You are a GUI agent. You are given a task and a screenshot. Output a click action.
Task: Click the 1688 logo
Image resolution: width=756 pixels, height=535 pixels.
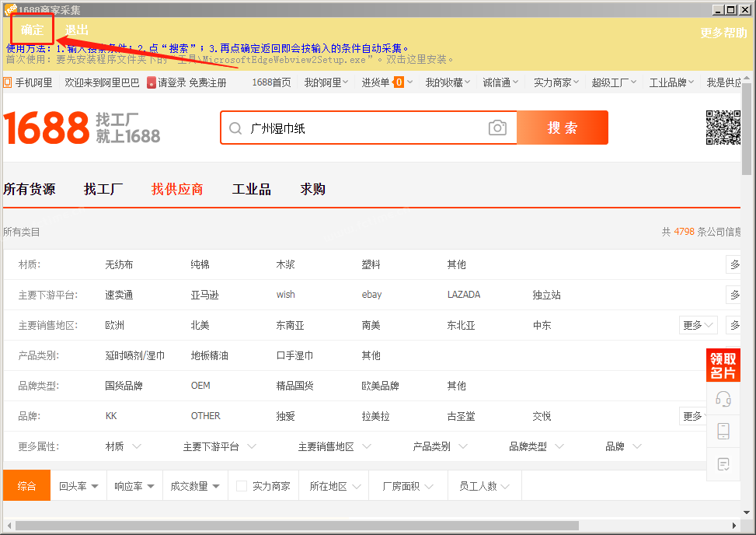(x=47, y=128)
